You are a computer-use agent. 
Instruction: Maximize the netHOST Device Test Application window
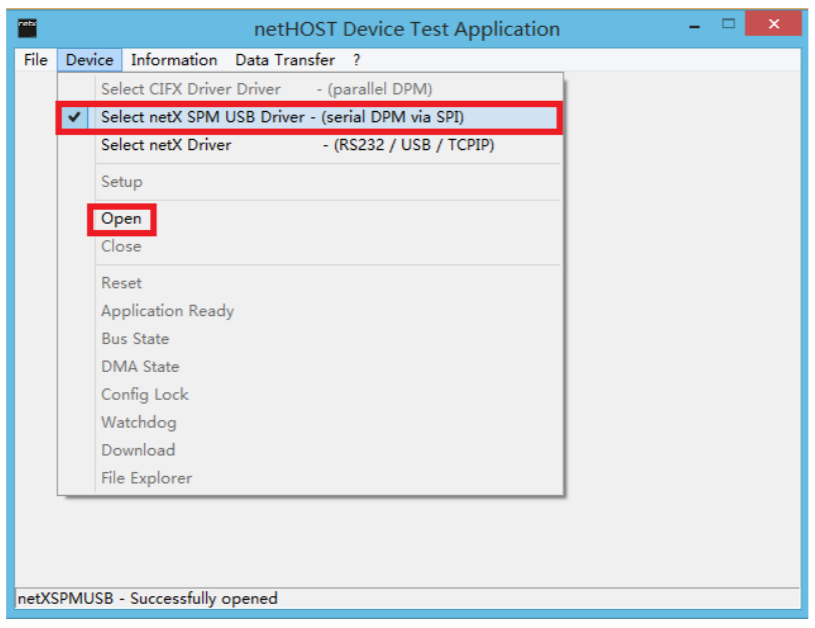(728, 24)
